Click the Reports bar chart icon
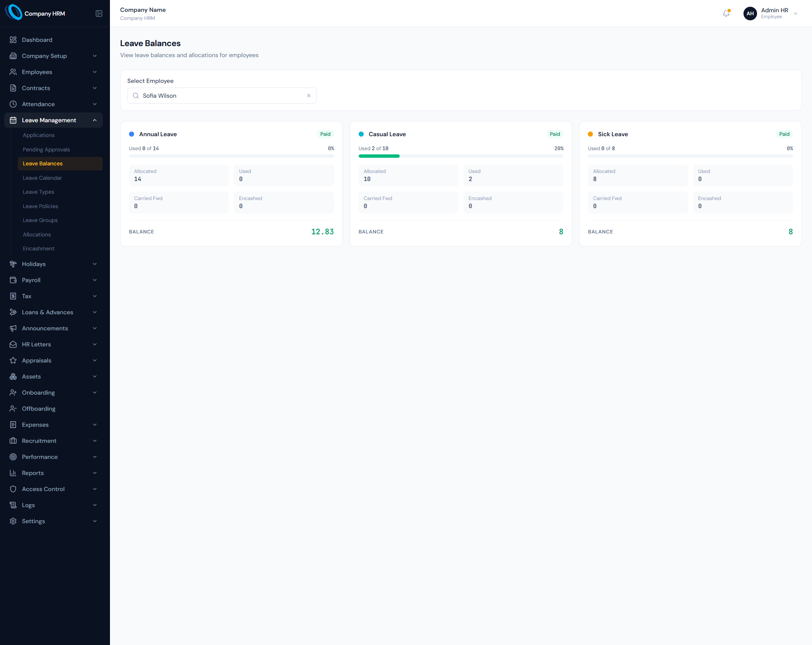Image resolution: width=812 pixels, height=645 pixels. tap(13, 473)
